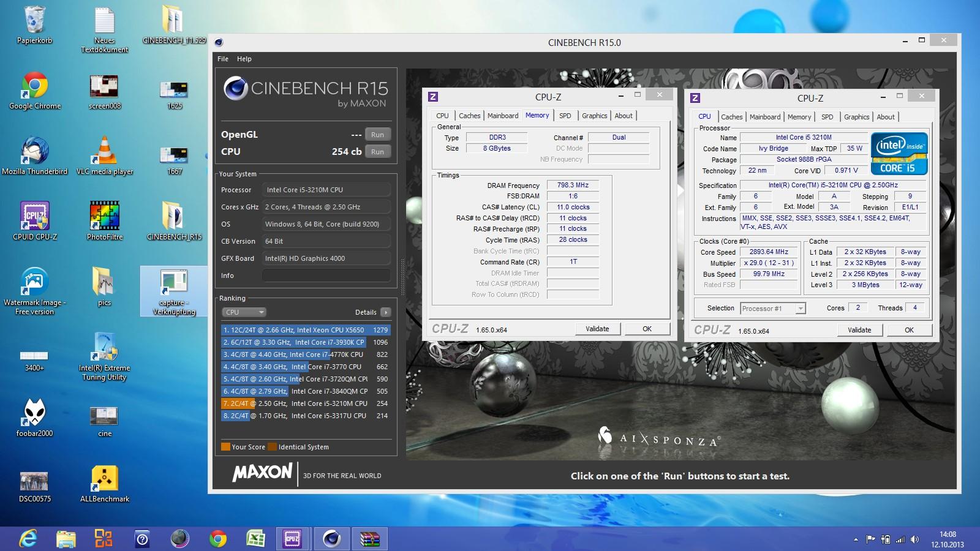Image resolution: width=980 pixels, height=551 pixels.
Task: Launch Intel Extreme Tuning Utility shortcut
Action: click(105, 358)
